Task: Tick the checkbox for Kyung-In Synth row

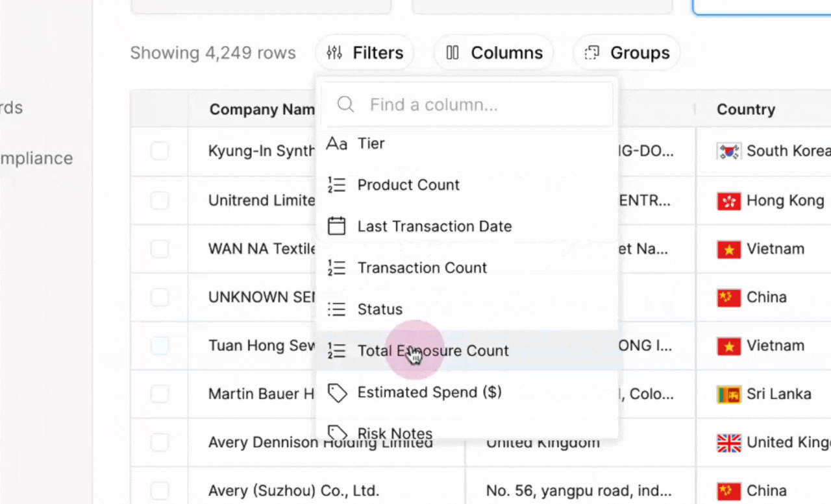Action: tap(160, 151)
